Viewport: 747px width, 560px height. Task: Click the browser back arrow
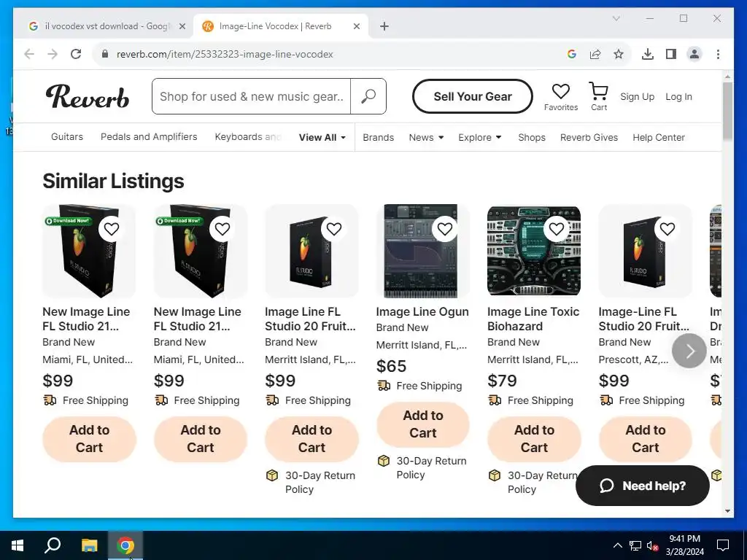(x=29, y=54)
